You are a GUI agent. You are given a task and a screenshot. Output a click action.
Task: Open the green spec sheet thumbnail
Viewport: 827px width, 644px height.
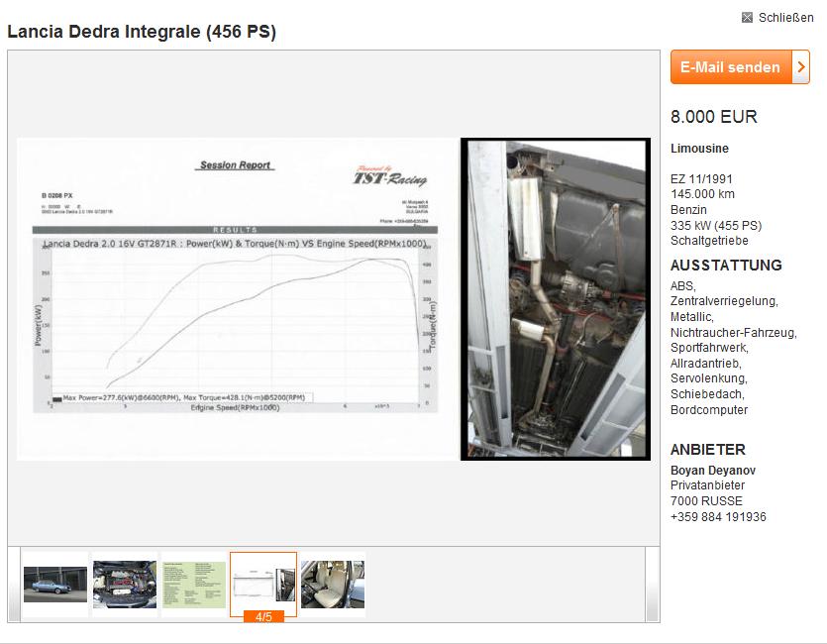[x=193, y=585]
